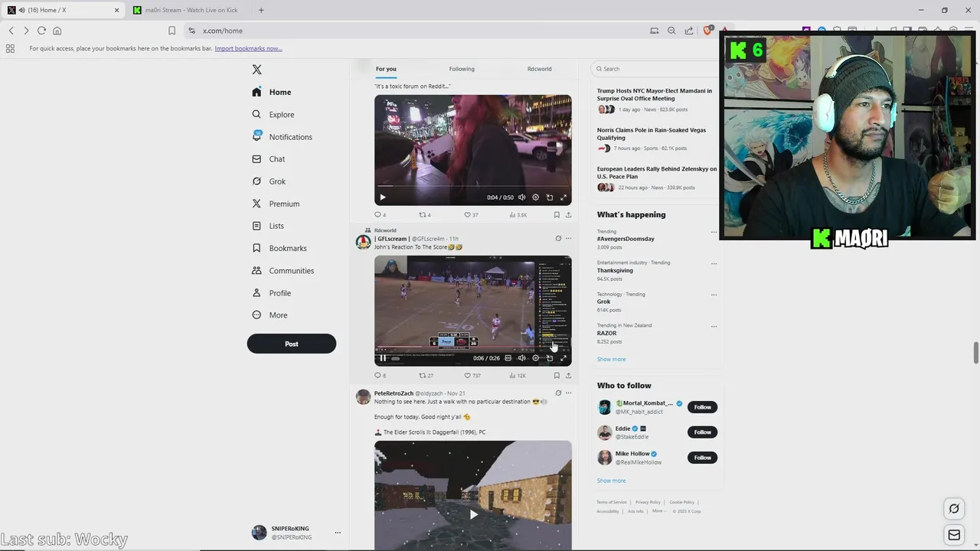The height and width of the screenshot is (551, 980).
Task: Open the floating Messages button at bottom right
Action: [954, 535]
